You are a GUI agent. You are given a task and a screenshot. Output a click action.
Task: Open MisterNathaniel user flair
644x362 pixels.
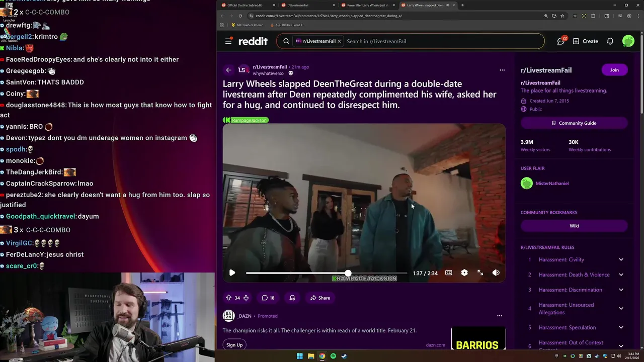point(552,184)
